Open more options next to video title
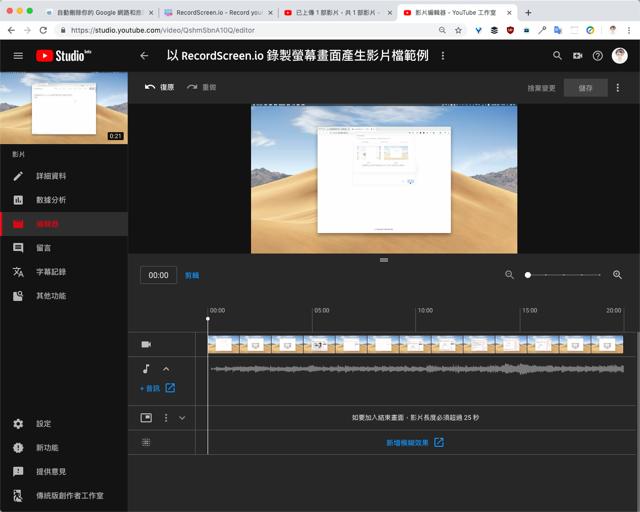Viewport: 640px width, 512px height. [443, 56]
